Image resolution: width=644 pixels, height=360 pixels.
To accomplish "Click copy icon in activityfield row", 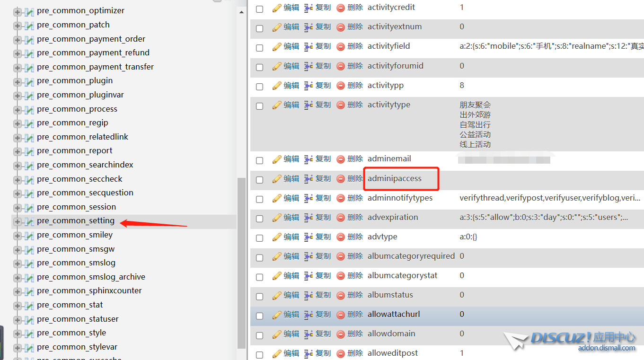I will point(309,46).
